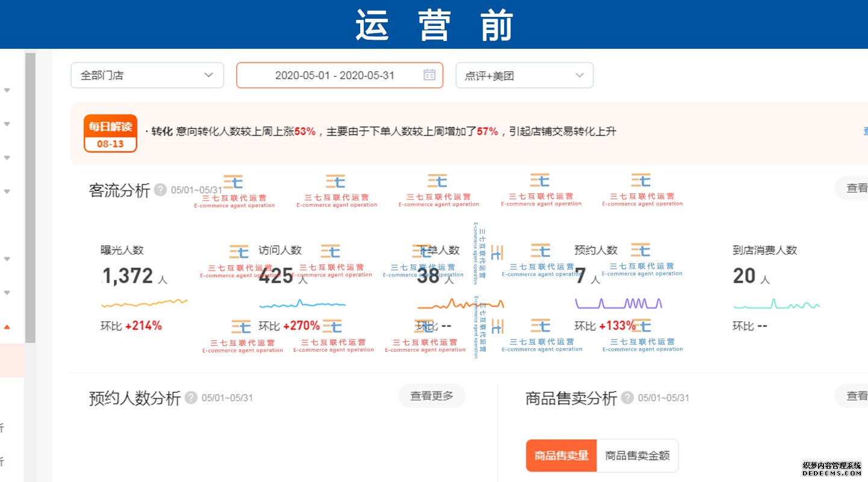Click the calendar icon in date picker

point(429,75)
